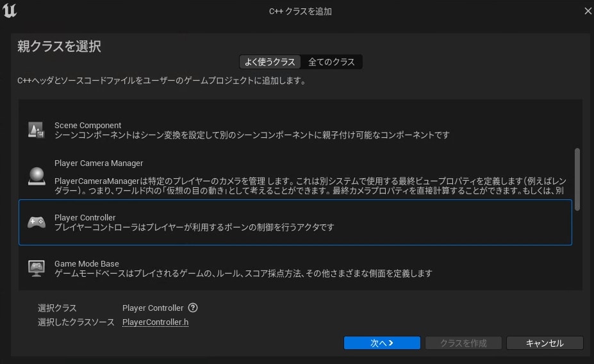The image size is (594, 364).
Task: Close the C++ クラスを追加 dialog
Action: point(588,11)
